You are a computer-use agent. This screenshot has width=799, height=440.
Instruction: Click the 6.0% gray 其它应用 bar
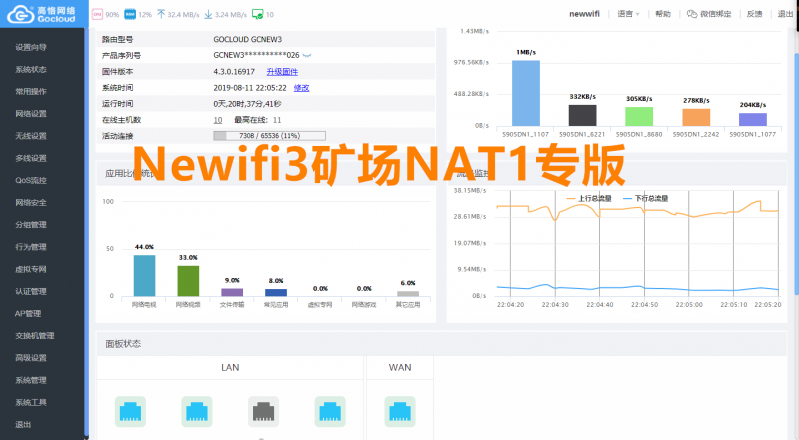click(x=408, y=294)
